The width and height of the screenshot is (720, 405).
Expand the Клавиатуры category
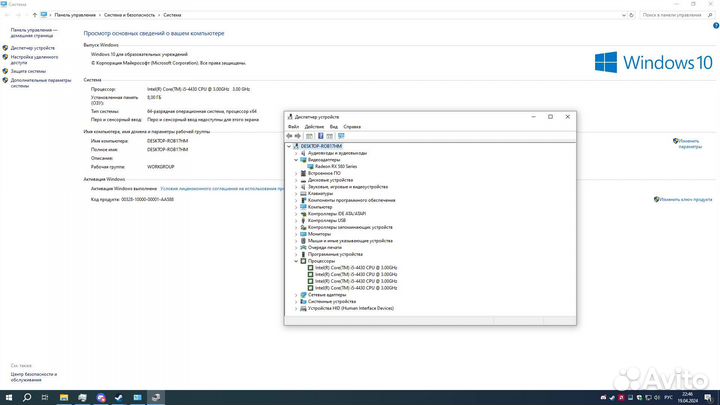click(296, 193)
